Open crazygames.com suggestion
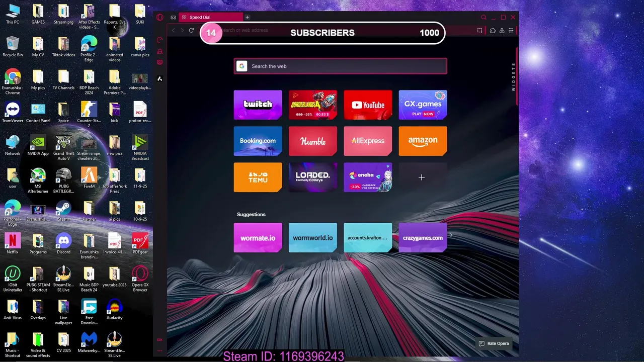 click(x=423, y=238)
